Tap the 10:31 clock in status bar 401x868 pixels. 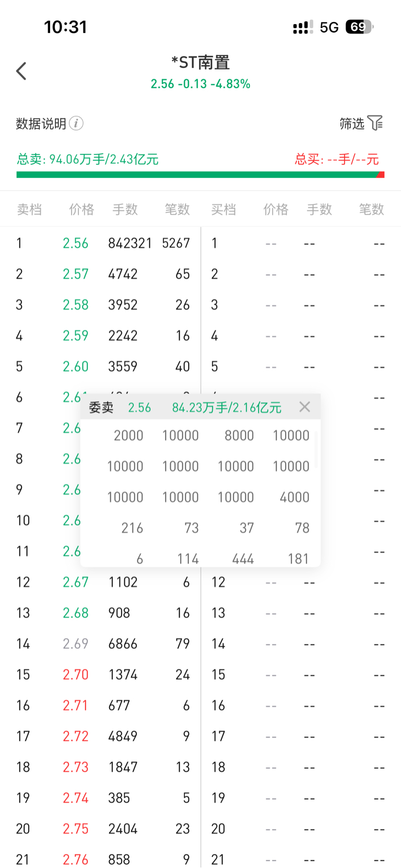(x=65, y=27)
